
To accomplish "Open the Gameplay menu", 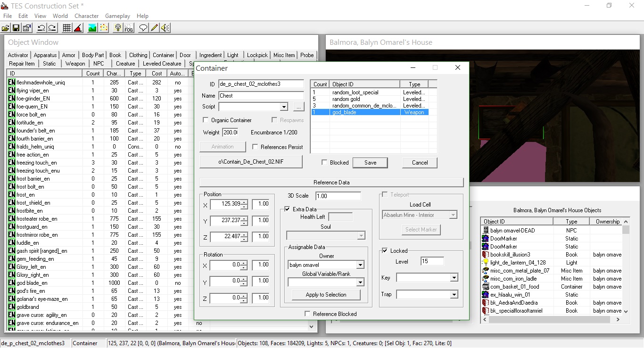I will (117, 16).
